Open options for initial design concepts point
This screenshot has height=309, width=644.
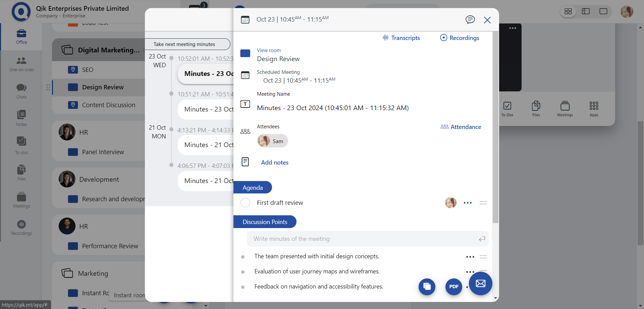[470, 257]
